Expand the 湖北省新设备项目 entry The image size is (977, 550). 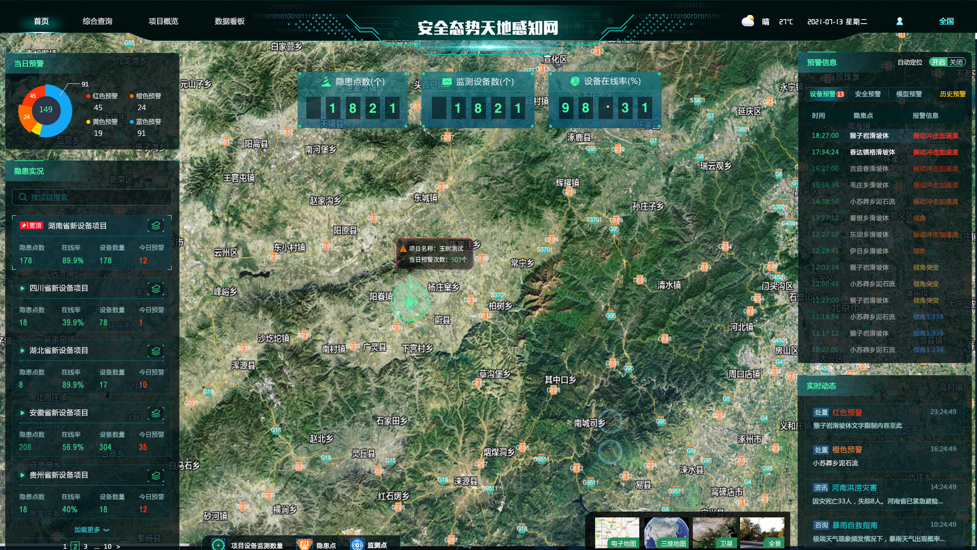point(22,351)
